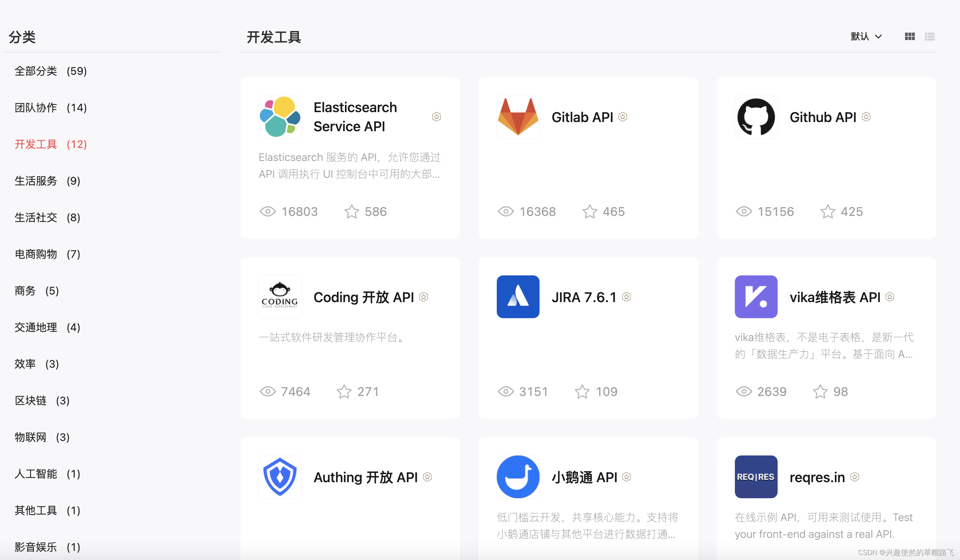Viewport: 960px width, 560px height.
Task: Select 生活服务 (9) category
Action: pyautogui.click(x=47, y=181)
